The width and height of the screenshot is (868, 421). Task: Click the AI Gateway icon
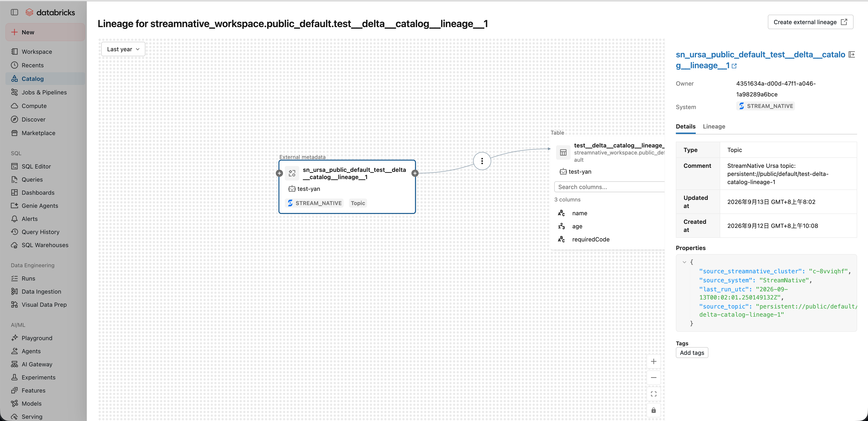tap(14, 364)
